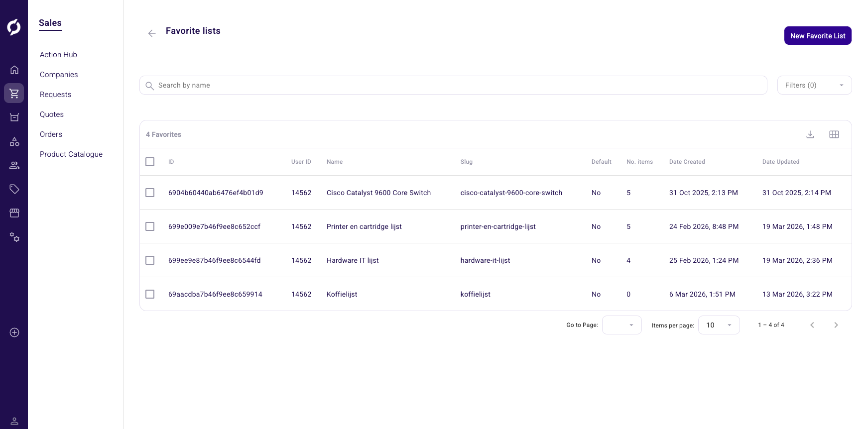
Task: Select the shopping cart Sales icon
Action: 14,93
